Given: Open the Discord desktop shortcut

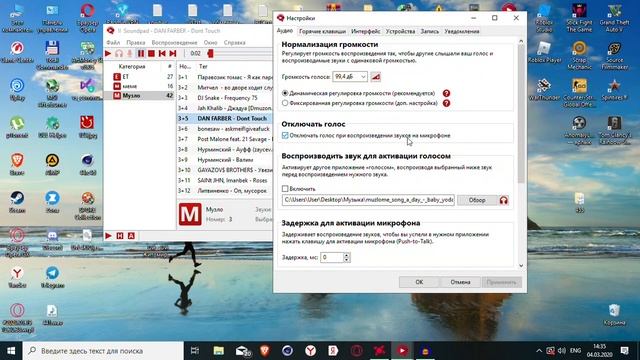Looking at the screenshot, I should [52, 240].
